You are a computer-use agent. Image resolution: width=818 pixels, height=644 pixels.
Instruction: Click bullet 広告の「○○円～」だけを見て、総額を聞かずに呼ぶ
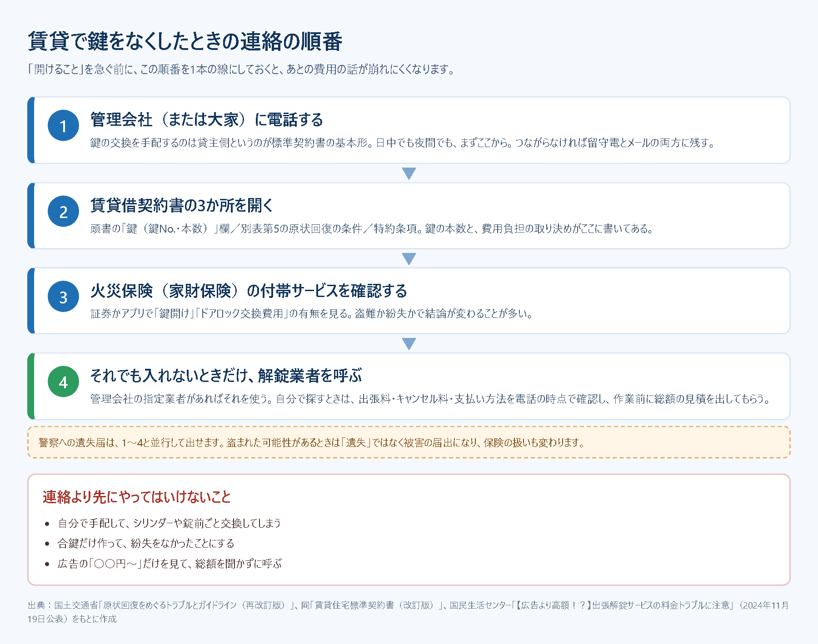170,564
